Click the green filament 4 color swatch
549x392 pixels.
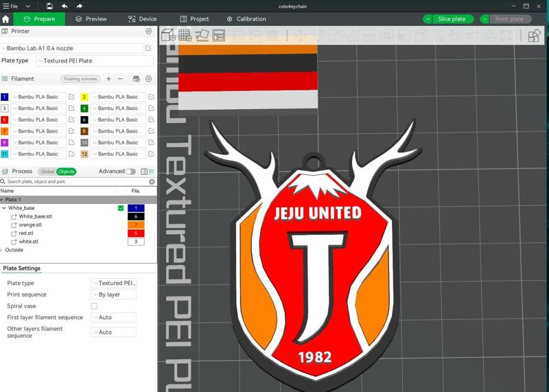tap(84, 108)
